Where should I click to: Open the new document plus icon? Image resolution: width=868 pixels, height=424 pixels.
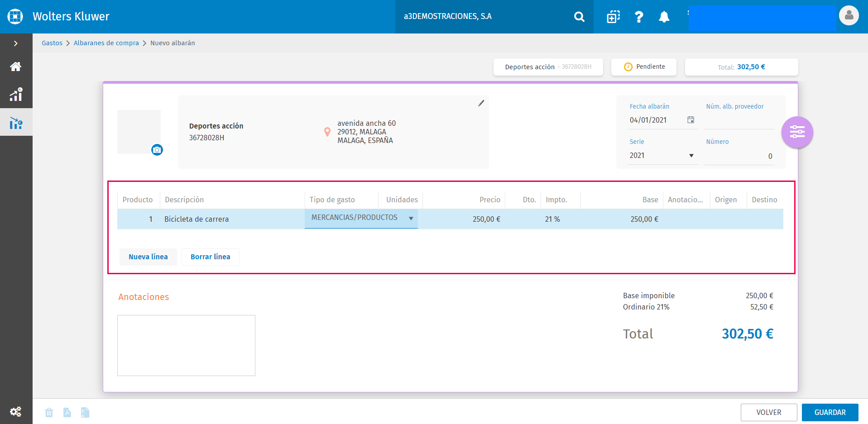tap(613, 17)
